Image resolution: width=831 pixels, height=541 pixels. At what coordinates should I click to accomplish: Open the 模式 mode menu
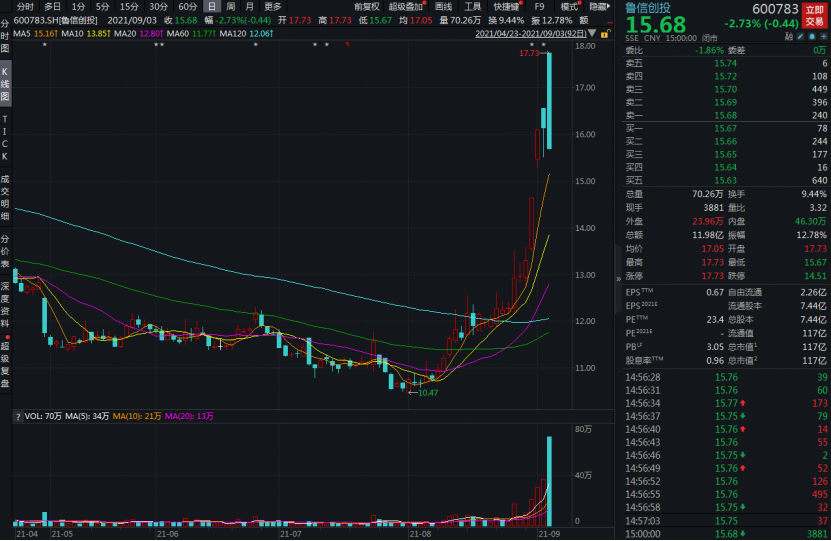(570, 6)
